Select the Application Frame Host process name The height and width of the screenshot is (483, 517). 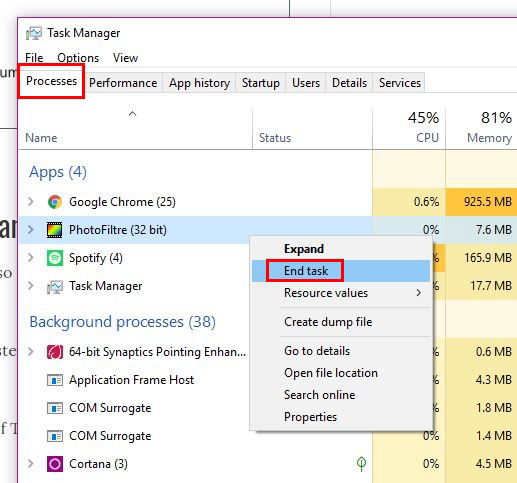click(x=131, y=380)
